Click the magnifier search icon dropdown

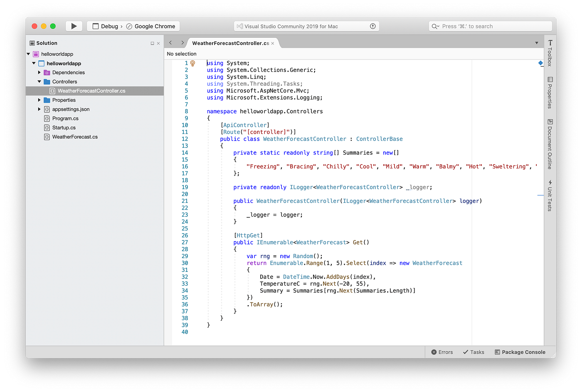435,26
